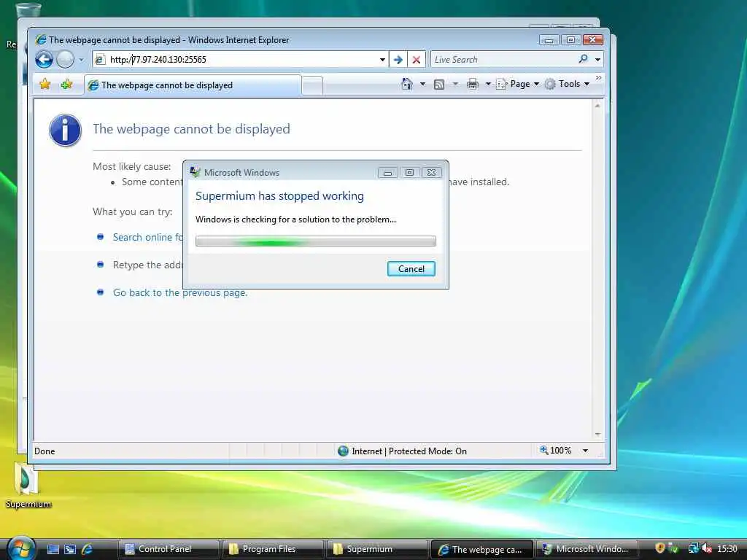Viewport: 747px width, 560px height.
Task: Click the Back navigation arrow in Internet Explorer
Action: pyautogui.click(x=44, y=60)
